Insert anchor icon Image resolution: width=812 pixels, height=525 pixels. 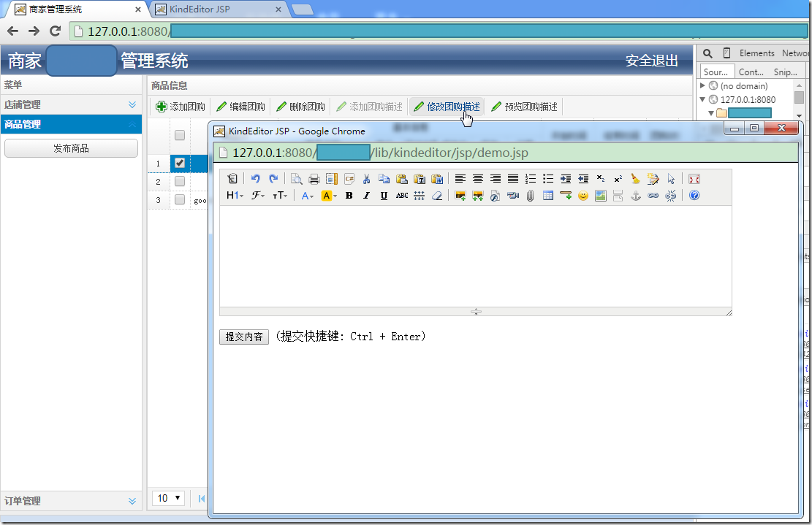click(635, 196)
